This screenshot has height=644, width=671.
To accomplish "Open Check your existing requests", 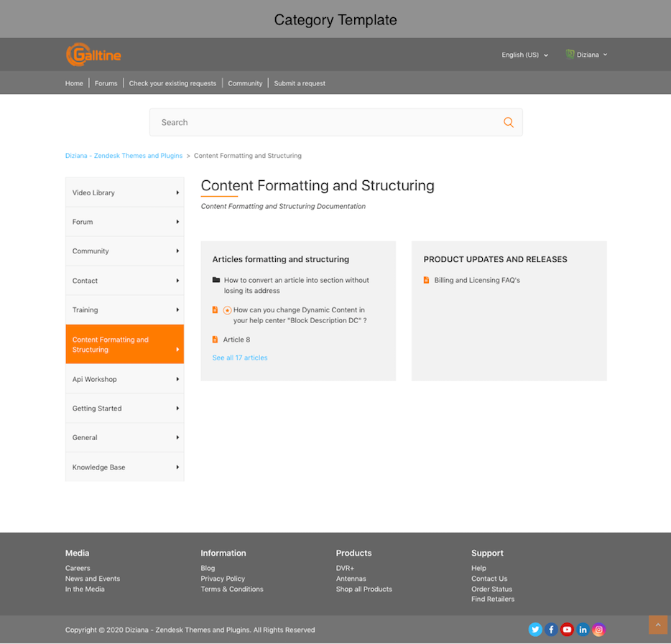I will pyautogui.click(x=172, y=83).
